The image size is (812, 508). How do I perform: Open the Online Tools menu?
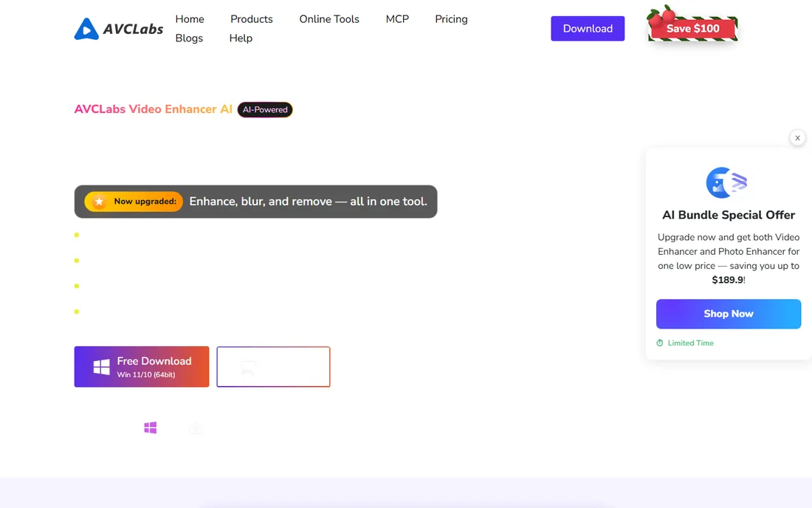pyautogui.click(x=328, y=19)
